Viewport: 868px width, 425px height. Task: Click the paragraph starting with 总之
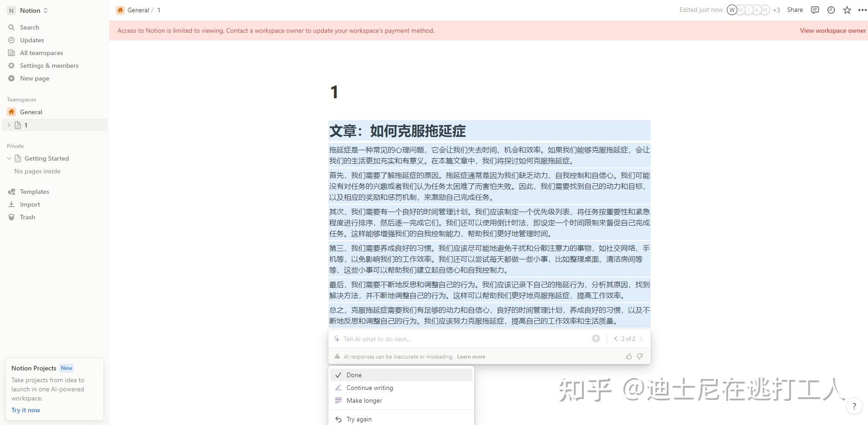pyautogui.click(x=490, y=315)
